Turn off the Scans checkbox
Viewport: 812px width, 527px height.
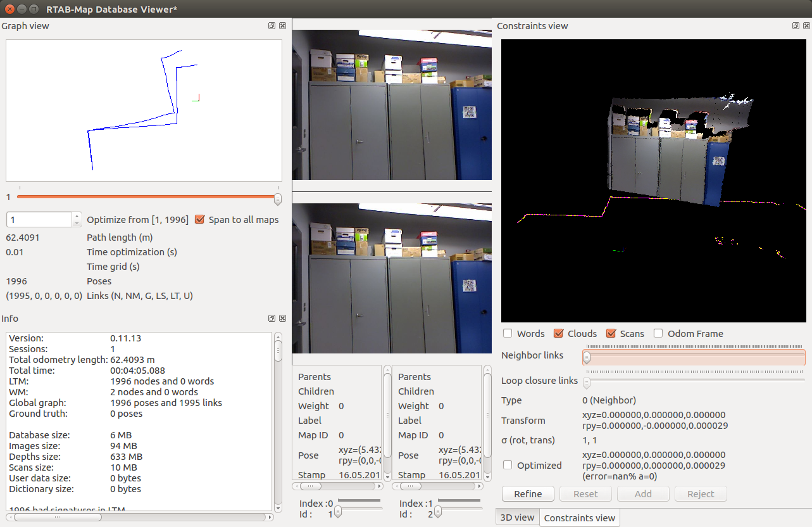click(x=611, y=333)
